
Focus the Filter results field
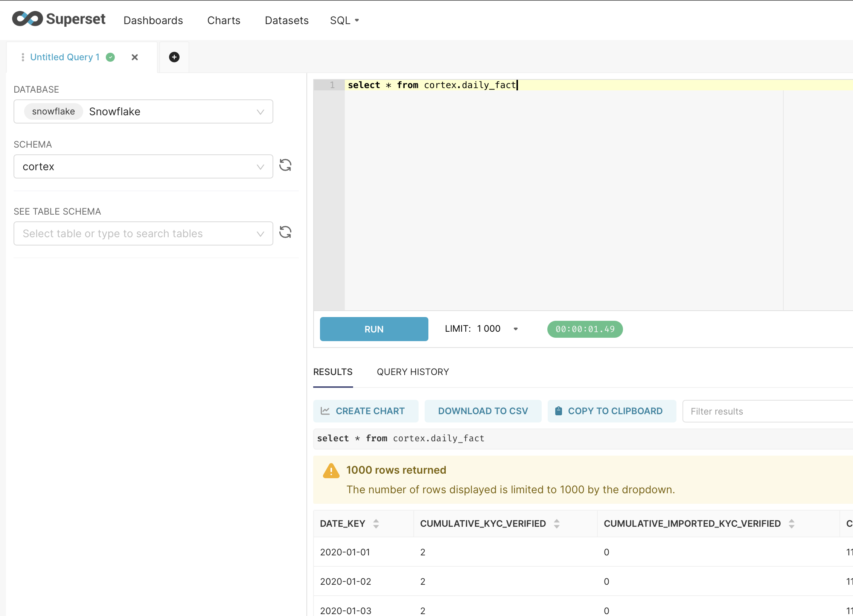(x=768, y=411)
